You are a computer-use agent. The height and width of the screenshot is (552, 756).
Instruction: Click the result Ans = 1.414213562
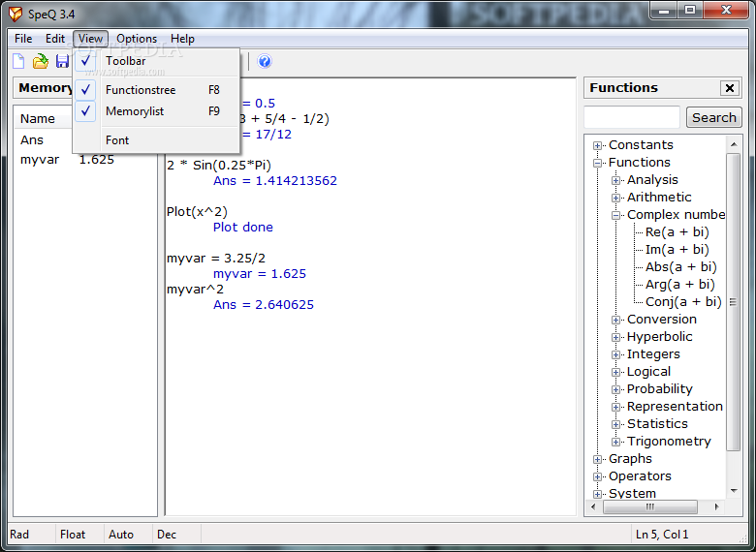pyautogui.click(x=275, y=181)
